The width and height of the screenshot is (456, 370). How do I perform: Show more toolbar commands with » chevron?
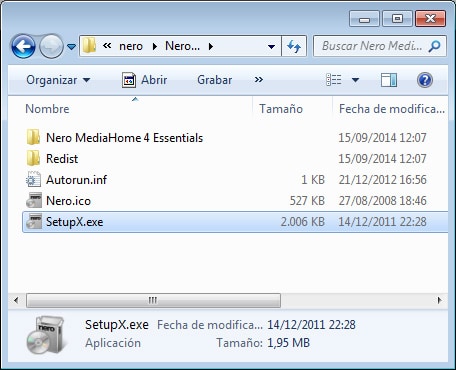(259, 80)
